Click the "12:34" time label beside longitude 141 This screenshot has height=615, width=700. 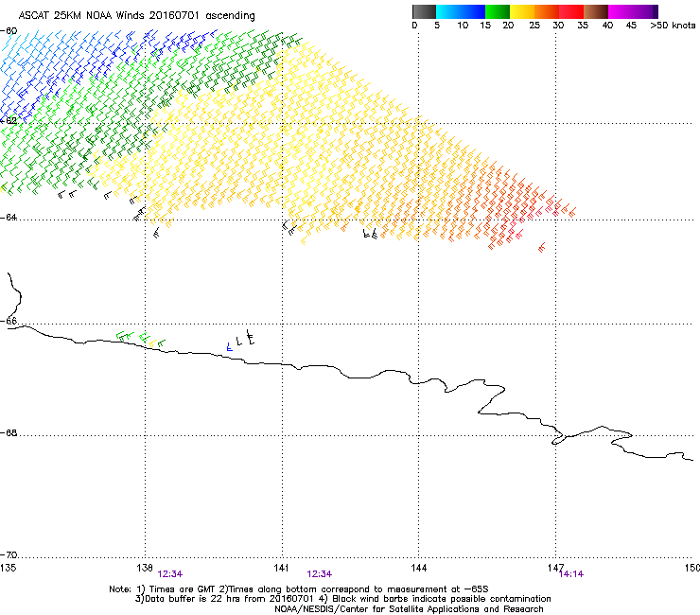(320, 574)
